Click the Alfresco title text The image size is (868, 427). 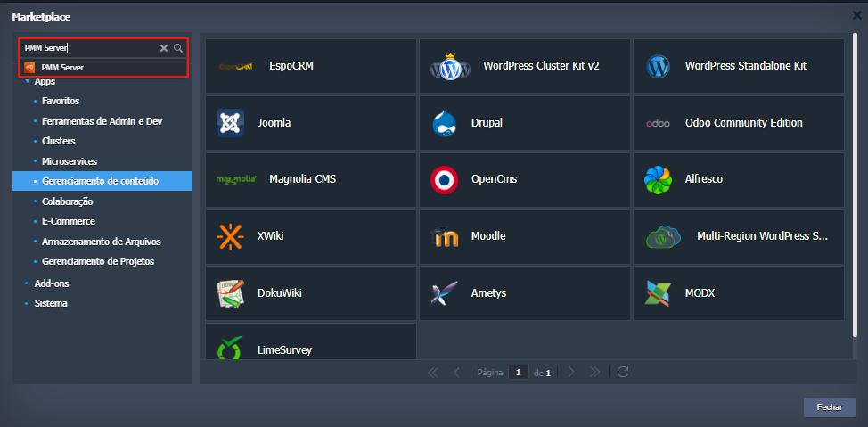click(x=704, y=179)
